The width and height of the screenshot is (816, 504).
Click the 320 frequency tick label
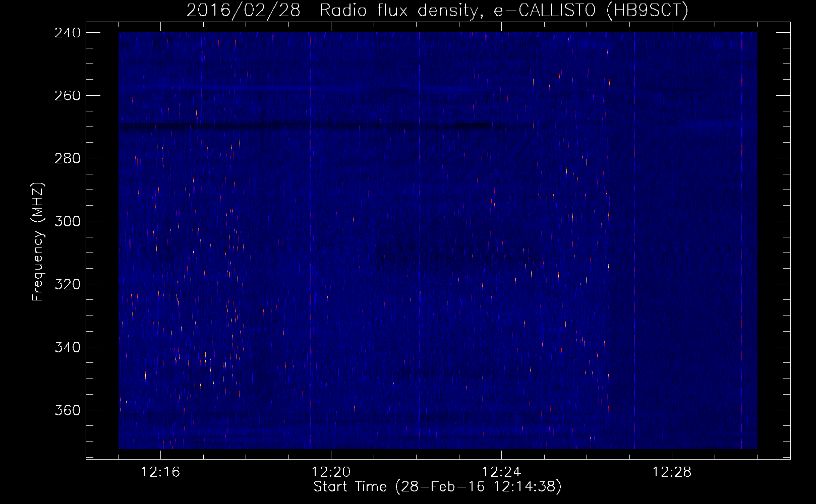pyautogui.click(x=68, y=285)
